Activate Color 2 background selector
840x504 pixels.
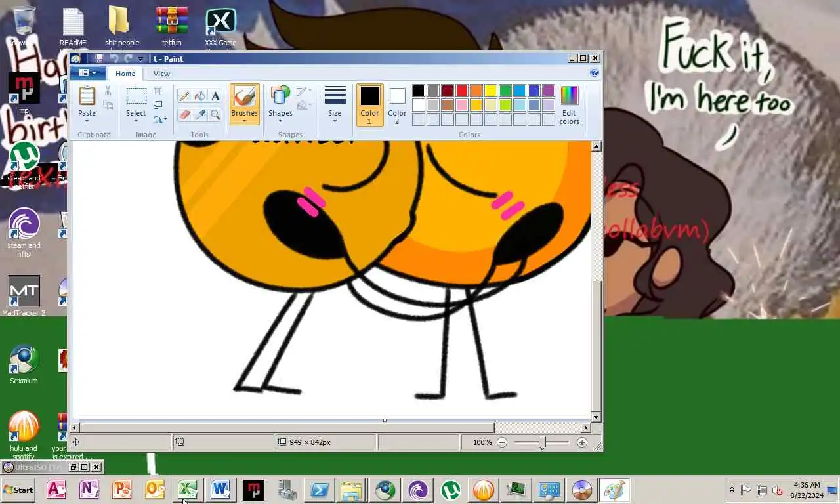pyautogui.click(x=397, y=105)
